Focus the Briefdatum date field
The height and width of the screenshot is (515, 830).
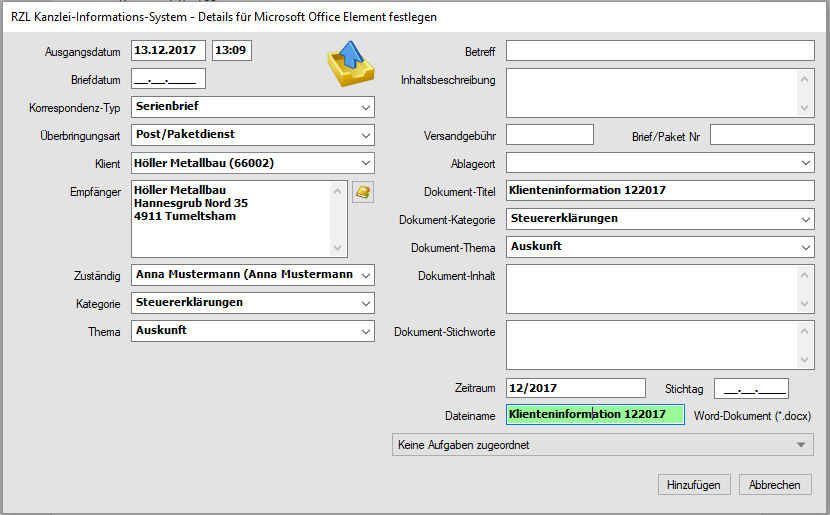(x=168, y=79)
